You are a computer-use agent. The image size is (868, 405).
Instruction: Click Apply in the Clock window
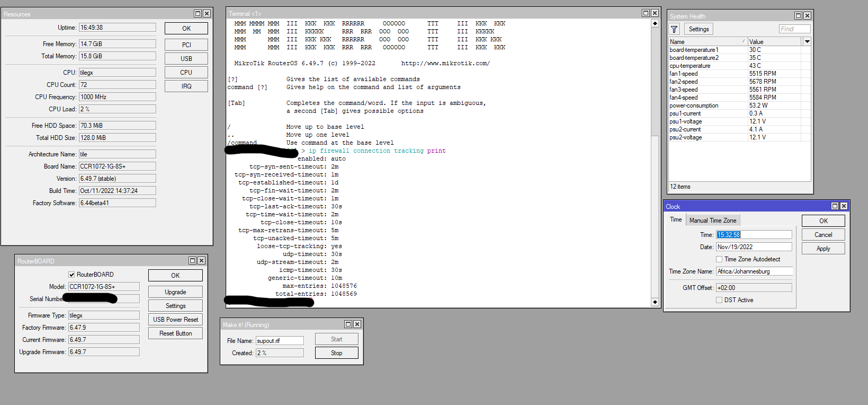point(824,249)
